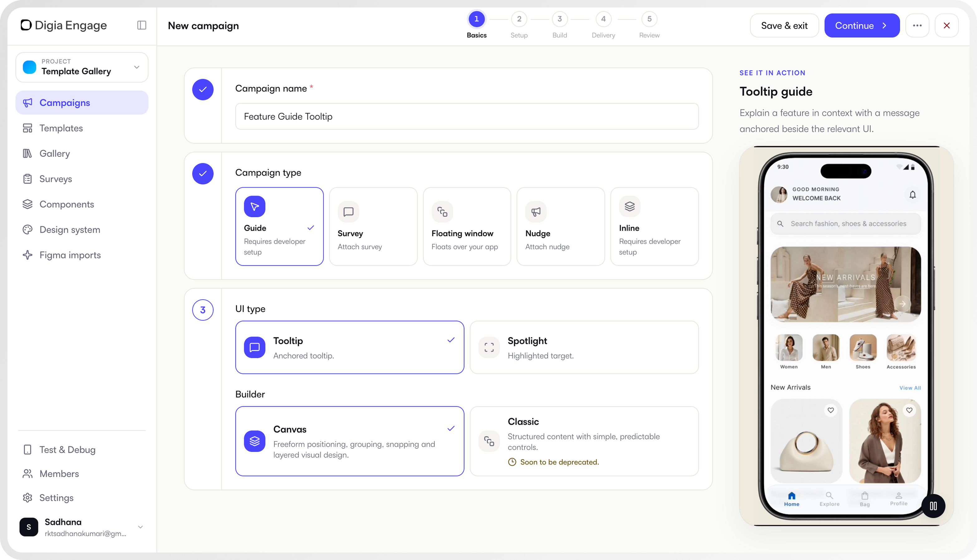Select the Nudge campaign type card
This screenshot has height=560, width=977.
(561, 227)
